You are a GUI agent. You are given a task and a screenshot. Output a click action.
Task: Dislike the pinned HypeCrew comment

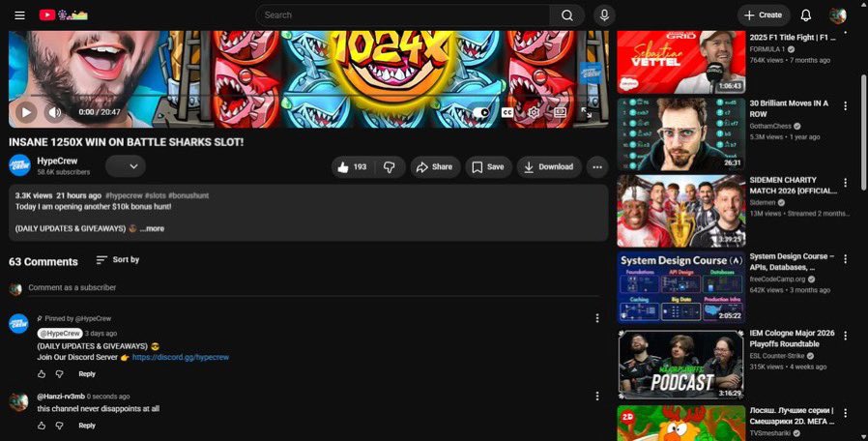tap(59, 374)
